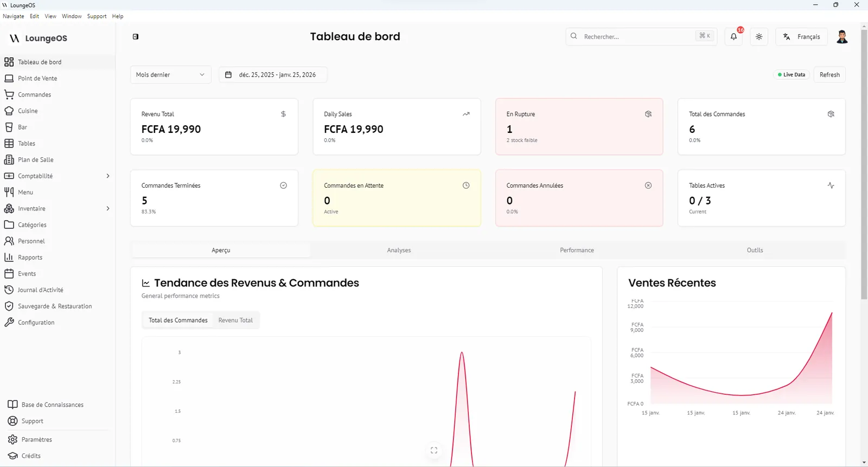This screenshot has width=868, height=467.
Task: Open the Navigate menu
Action: (14, 16)
